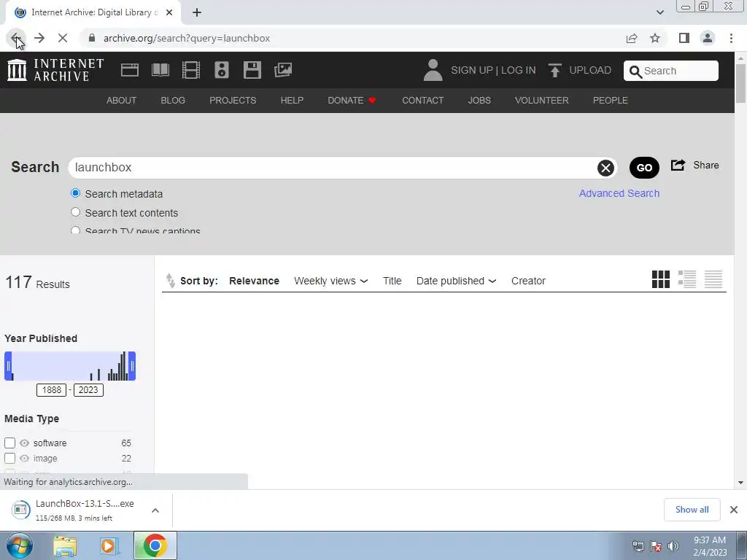
Task: Open the PEOPLE nav item
Action: (x=611, y=101)
